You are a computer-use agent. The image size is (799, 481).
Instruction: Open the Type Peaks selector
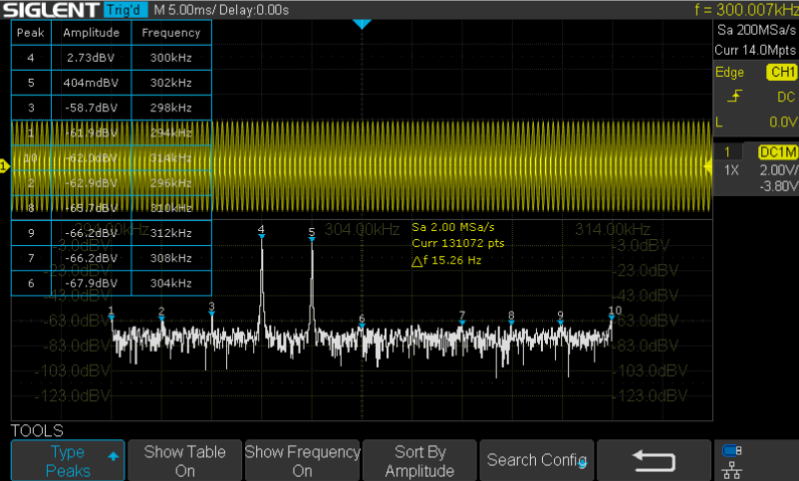point(68,461)
